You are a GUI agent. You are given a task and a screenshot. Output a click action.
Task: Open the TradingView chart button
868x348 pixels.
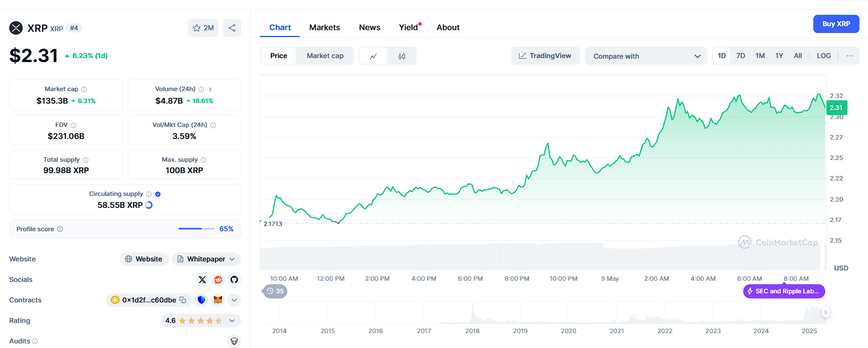pos(545,56)
